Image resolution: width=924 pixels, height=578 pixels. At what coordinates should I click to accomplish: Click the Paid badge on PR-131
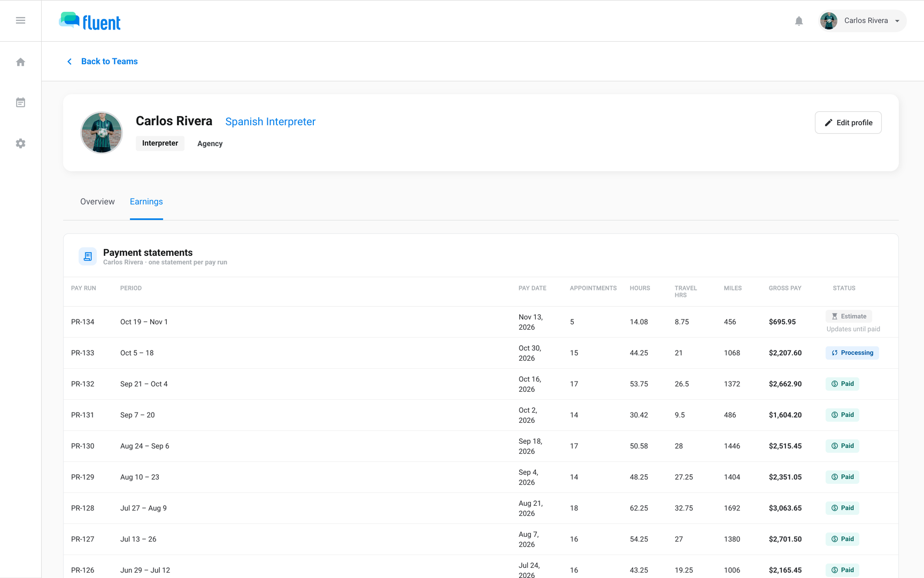click(x=842, y=415)
